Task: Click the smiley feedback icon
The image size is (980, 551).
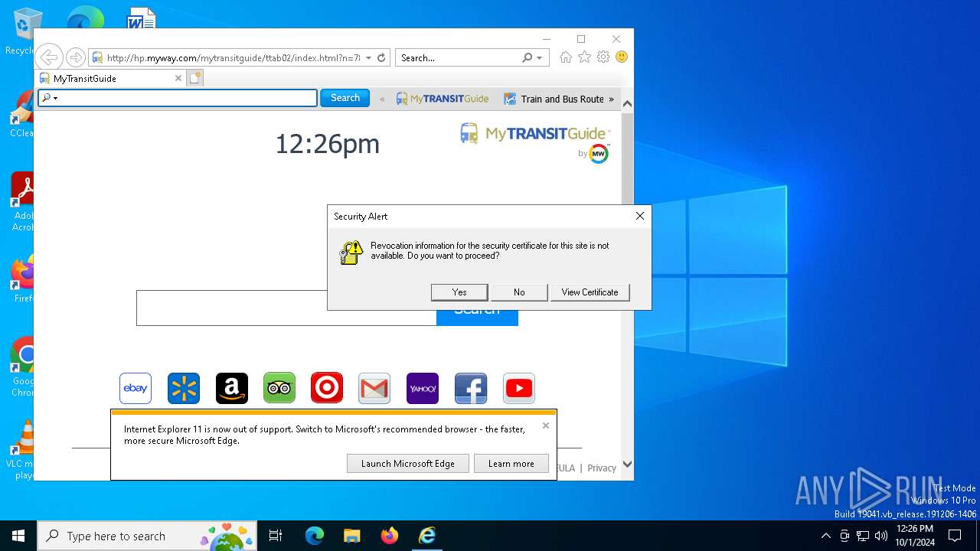Action: click(x=622, y=57)
